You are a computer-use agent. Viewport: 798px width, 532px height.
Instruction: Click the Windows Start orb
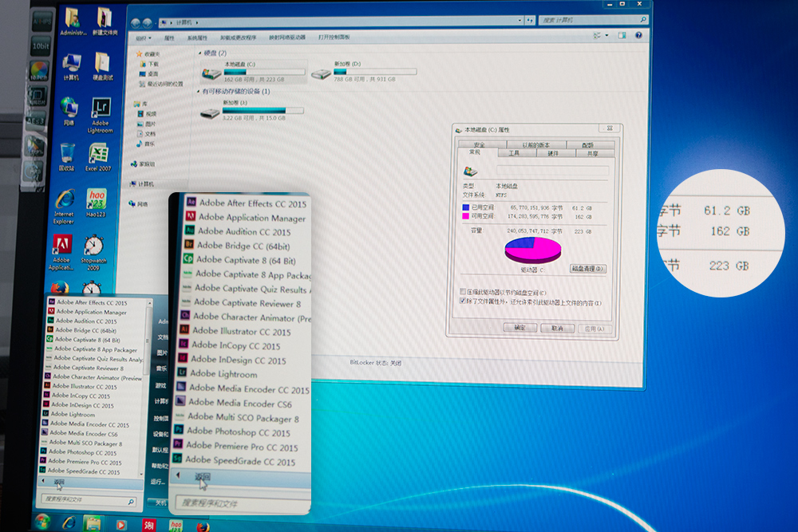39,524
